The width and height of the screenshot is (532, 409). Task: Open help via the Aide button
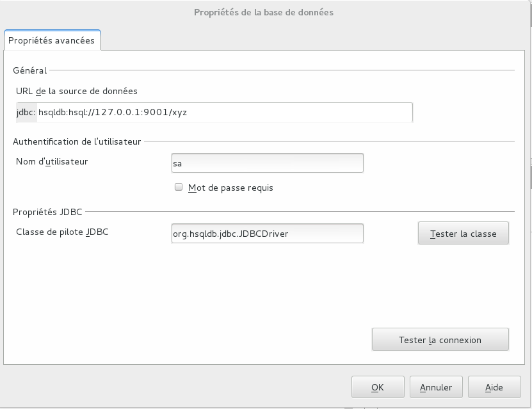click(x=494, y=387)
